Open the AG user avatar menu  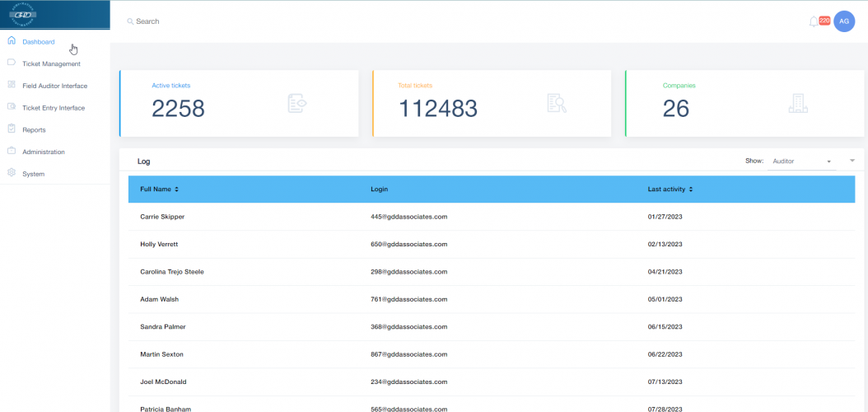844,21
